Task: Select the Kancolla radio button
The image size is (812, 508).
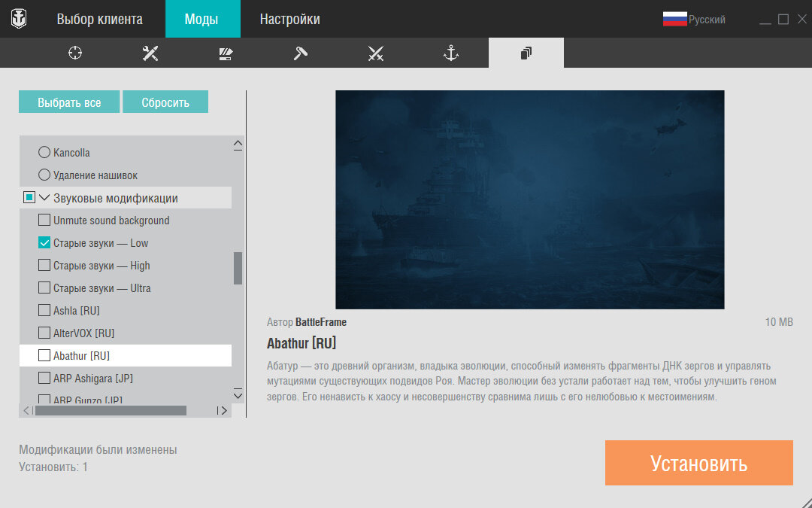Action: point(44,152)
